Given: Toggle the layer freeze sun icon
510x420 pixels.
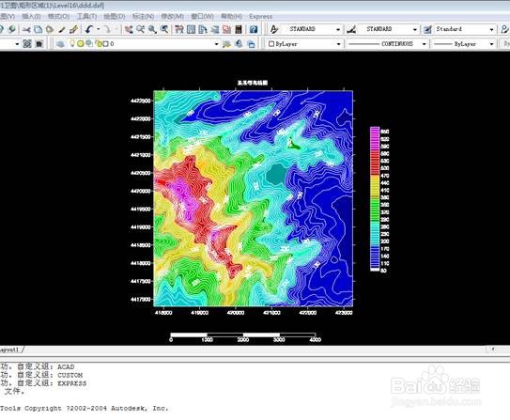Looking at the screenshot, I should (81, 43).
